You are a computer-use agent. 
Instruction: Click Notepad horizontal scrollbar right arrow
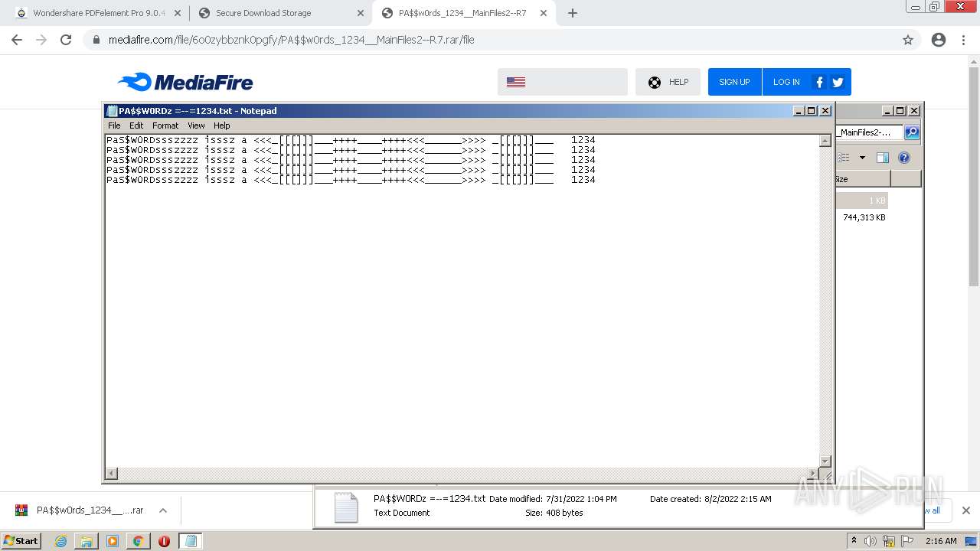point(813,474)
